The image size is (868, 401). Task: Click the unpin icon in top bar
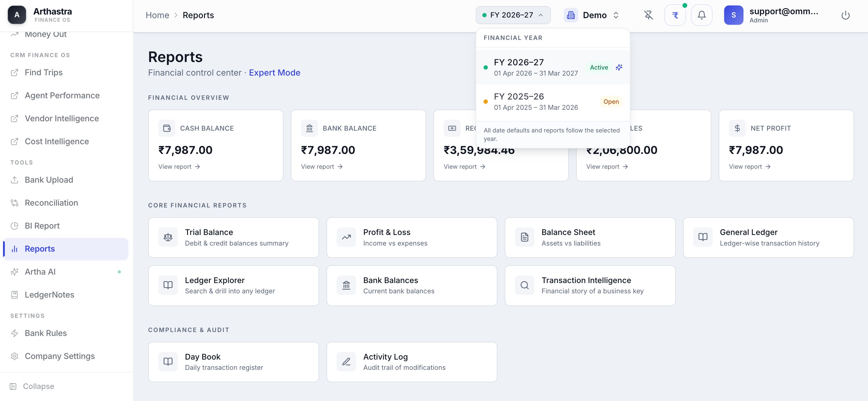648,15
